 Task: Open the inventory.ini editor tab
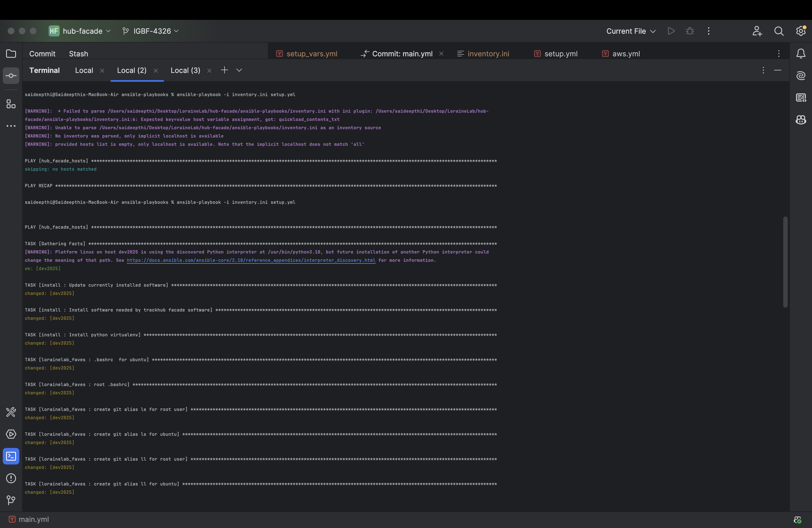coord(488,54)
